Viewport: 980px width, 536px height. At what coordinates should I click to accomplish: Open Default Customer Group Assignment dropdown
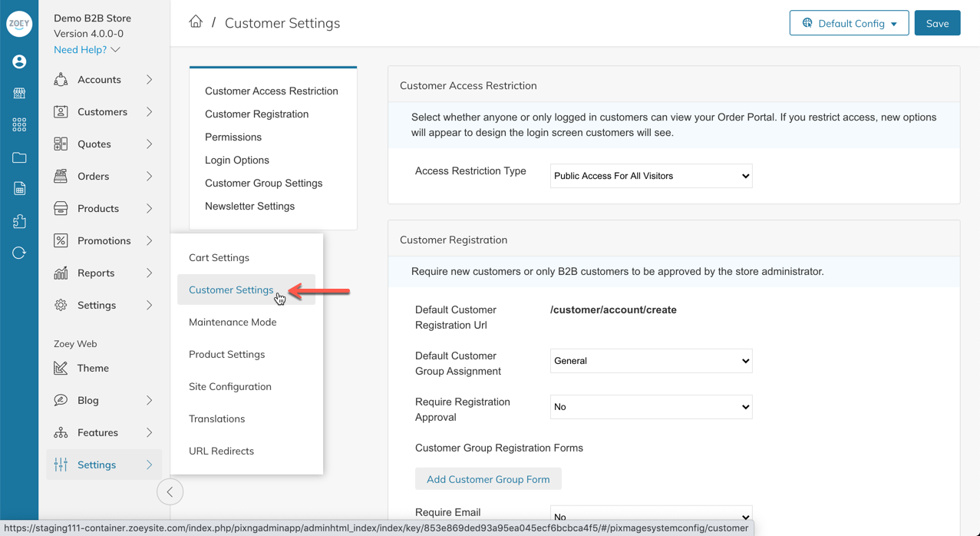(651, 361)
